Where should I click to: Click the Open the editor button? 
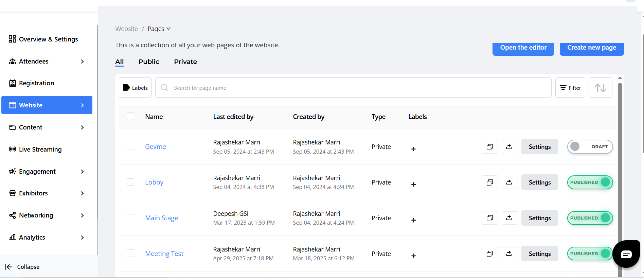523,49
